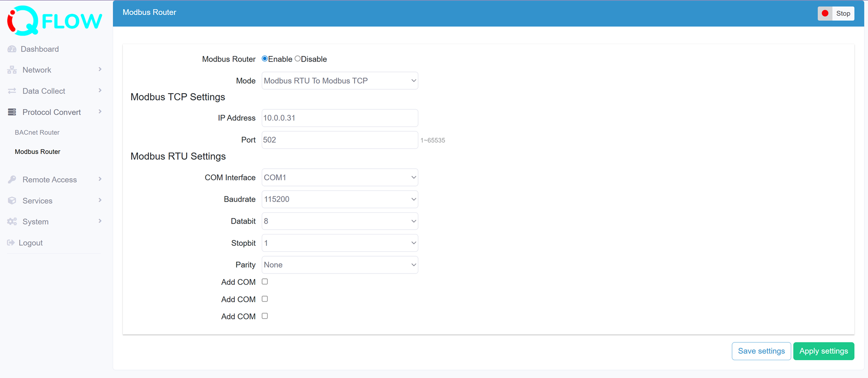Screen dimensions: 868x378
Task: Select Modbus Router in sidebar
Action: 37,152
